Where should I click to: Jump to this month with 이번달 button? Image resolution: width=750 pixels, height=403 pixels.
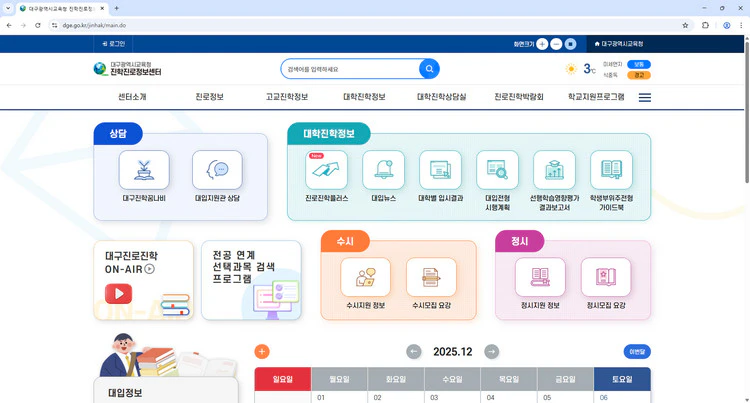(636, 351)
